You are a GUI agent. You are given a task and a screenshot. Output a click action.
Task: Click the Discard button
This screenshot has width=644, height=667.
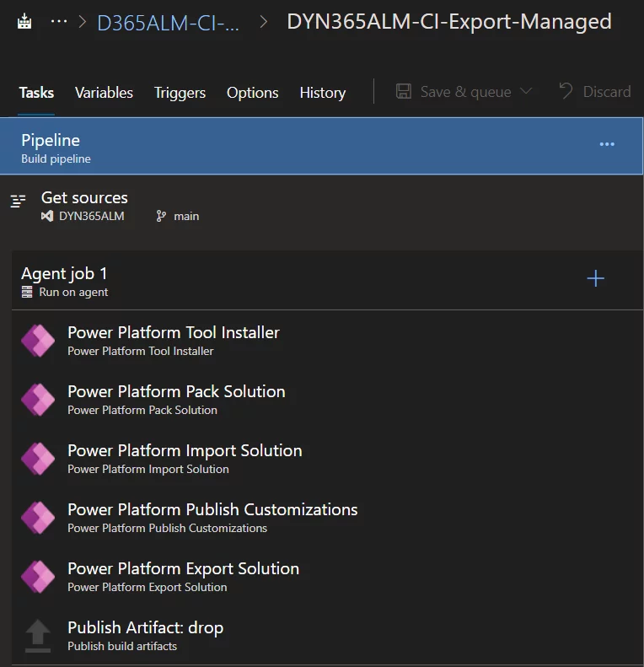pyautogui.click(x=594, y=91)
